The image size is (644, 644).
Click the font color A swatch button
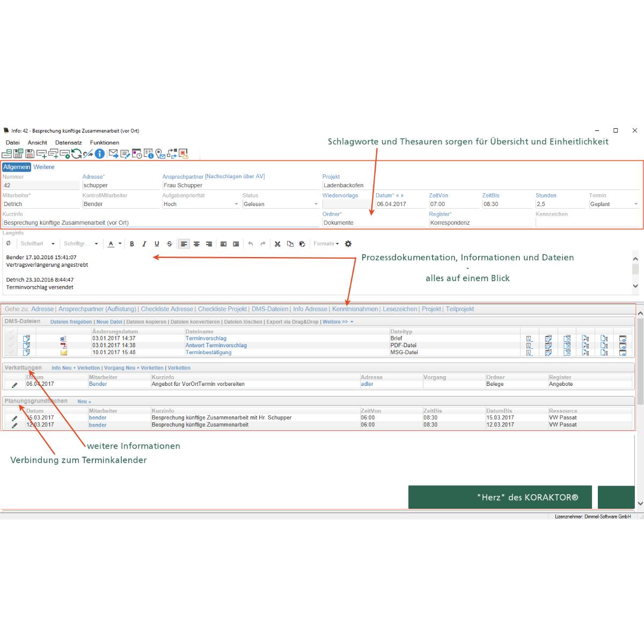111,244
